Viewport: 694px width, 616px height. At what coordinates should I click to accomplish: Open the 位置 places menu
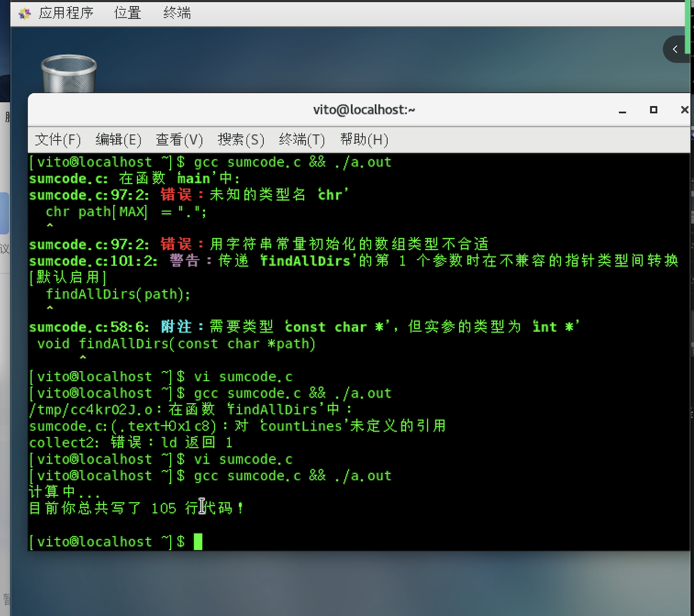coord(127,13)
